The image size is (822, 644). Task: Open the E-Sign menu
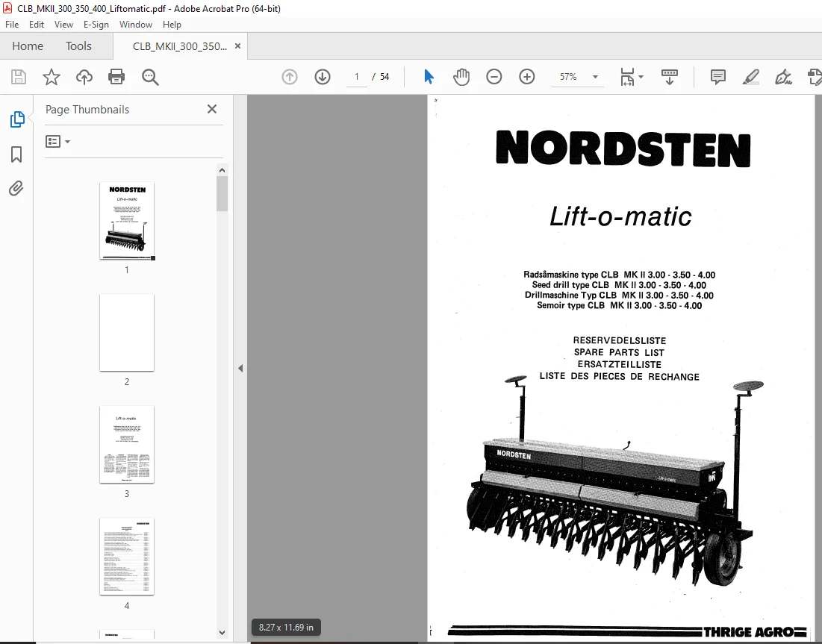96,25
